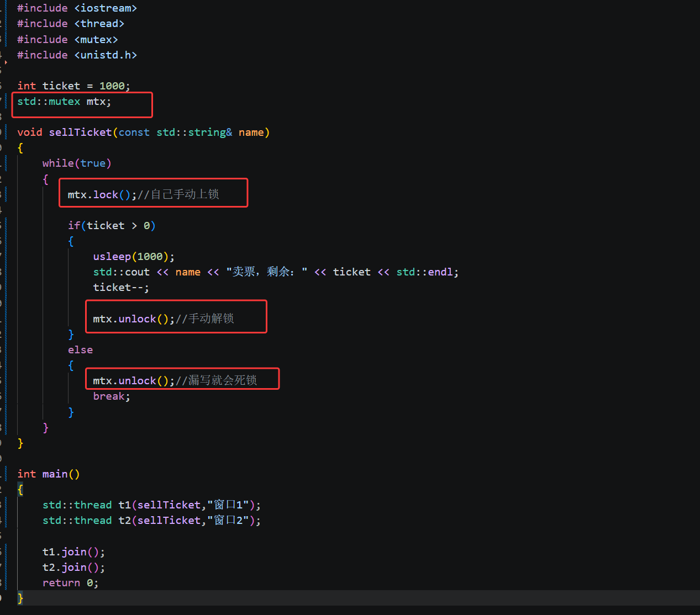This screenshot has width=700, height=615.
Task: Click 'int ticket = 1000;' declaration
Action: coord(73,86)
